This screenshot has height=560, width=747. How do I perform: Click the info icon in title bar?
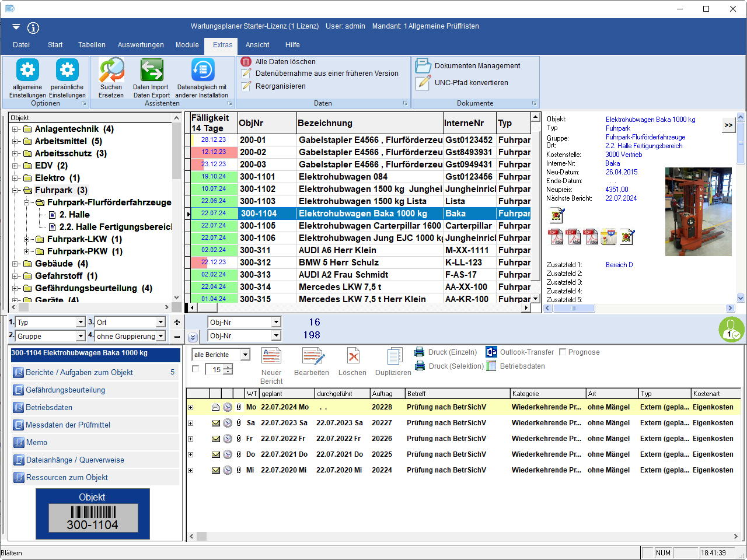pyautogui.click(x=33, y=27)
